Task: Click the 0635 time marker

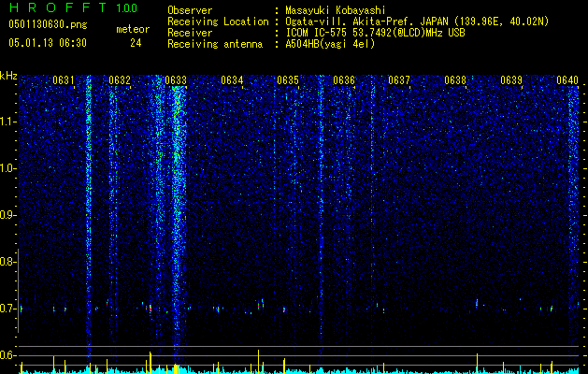Action: click(288, 80)
